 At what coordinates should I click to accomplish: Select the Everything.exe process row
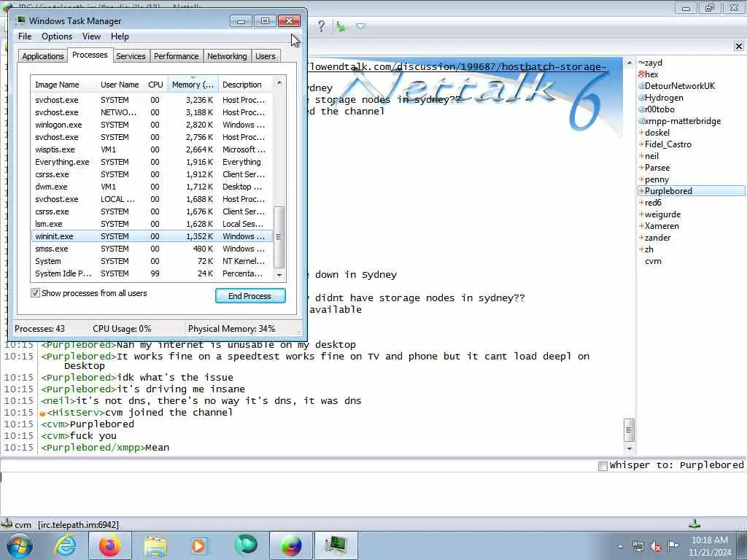(152, 162)
